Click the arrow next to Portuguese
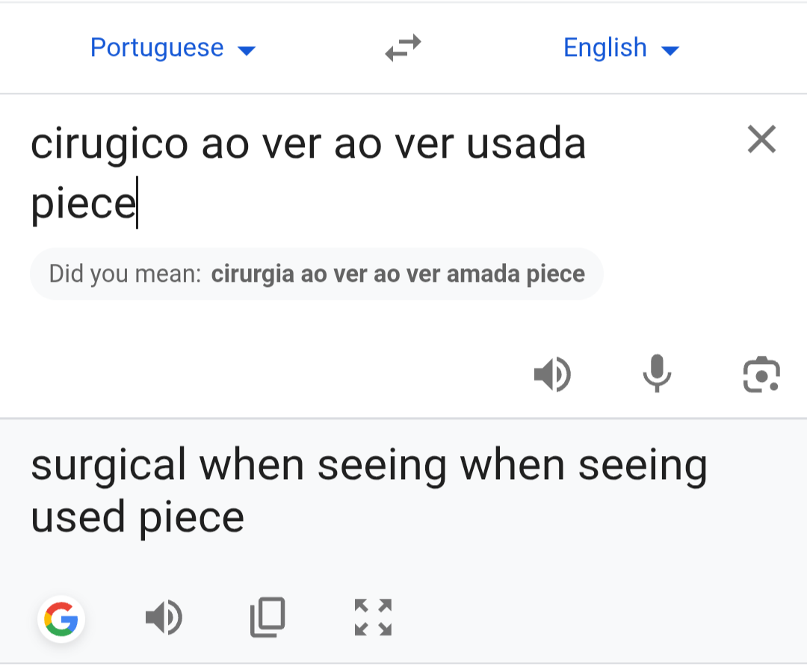Viewport: 807px width, 672px height. tap(247, 51)
